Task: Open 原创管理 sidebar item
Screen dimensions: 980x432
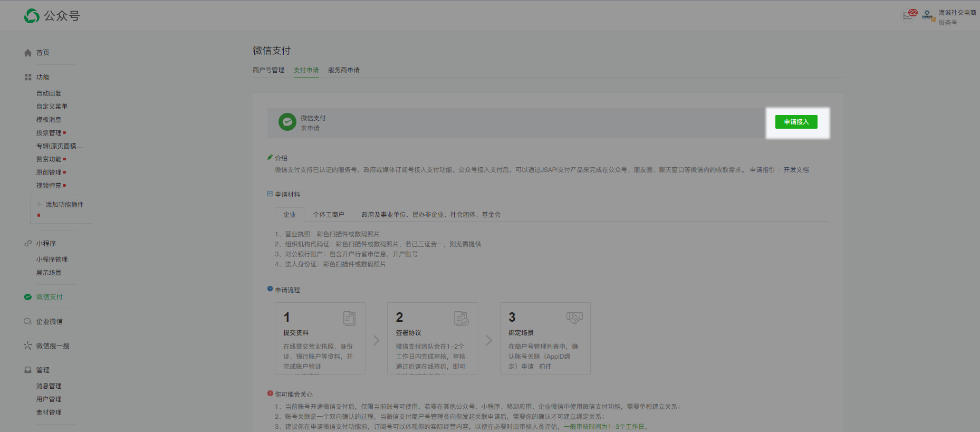Action: pyautogui.click(x=49, y=172)
